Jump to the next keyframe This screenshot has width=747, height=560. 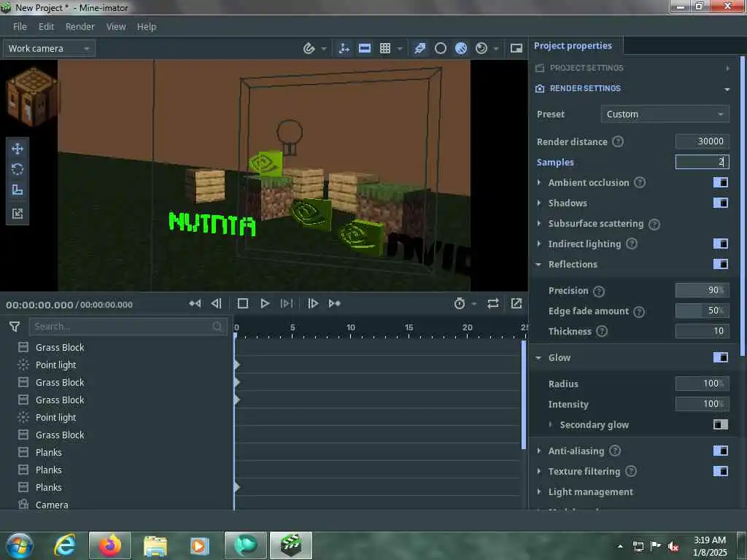point(335,303)
